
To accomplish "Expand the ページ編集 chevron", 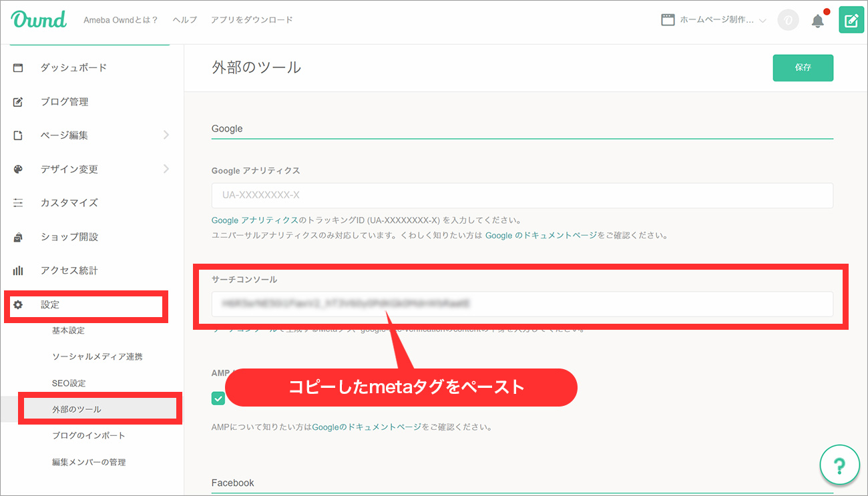I will (166, 135).
